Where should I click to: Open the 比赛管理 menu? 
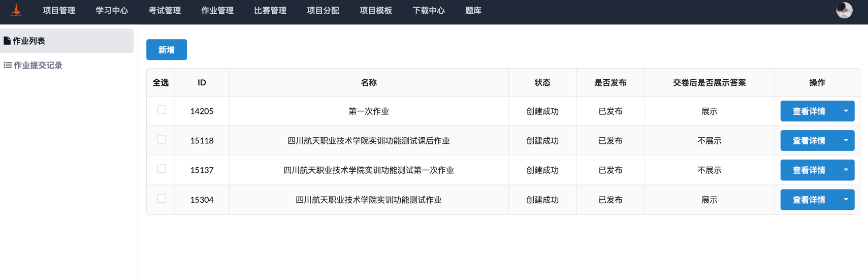click(270, 11)
